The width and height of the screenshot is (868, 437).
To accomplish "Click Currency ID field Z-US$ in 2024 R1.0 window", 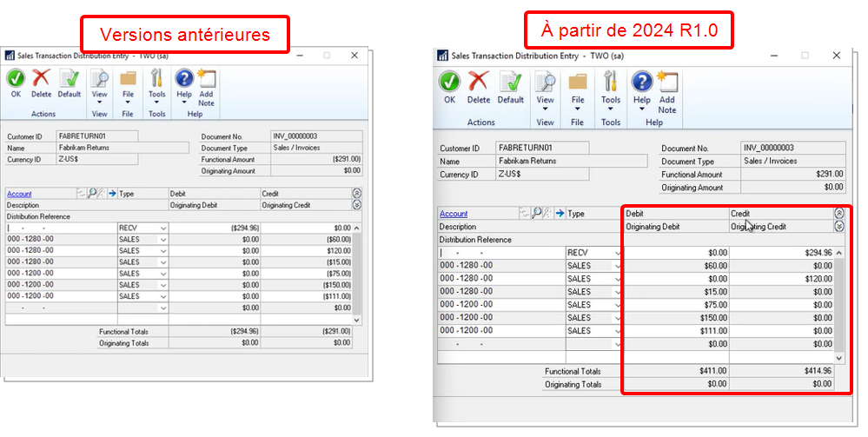I will [542, 174].
